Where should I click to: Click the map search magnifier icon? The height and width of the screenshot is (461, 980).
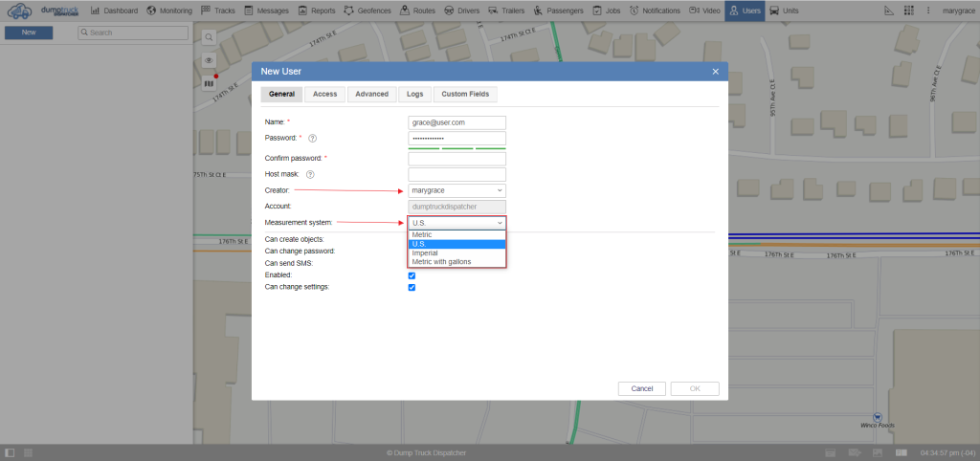[209, 37]
